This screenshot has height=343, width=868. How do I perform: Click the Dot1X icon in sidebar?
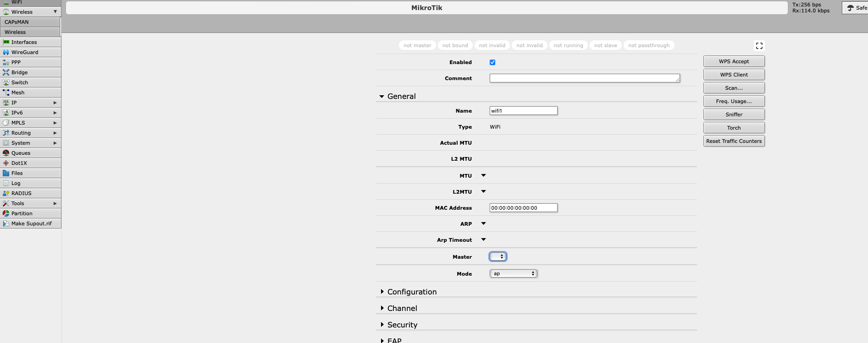click(6, 163)
